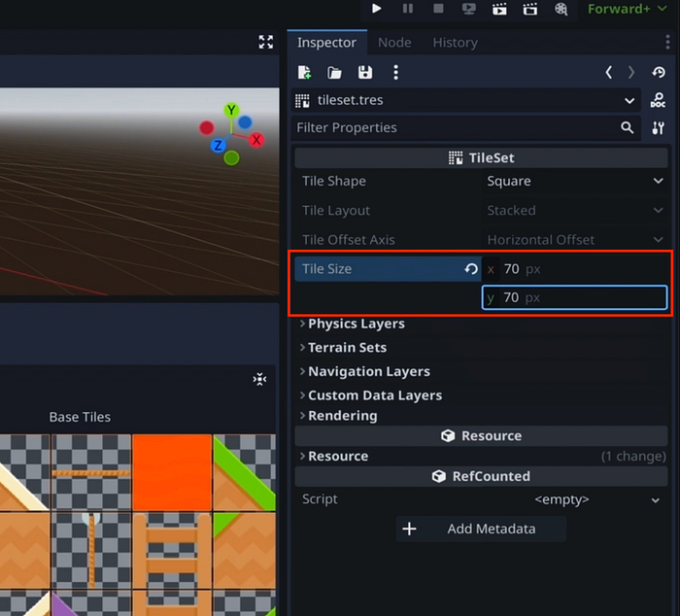Pause the running project
Image resolution: width=680 pixels, height=616 pixels.
click(x=408, y=8)
